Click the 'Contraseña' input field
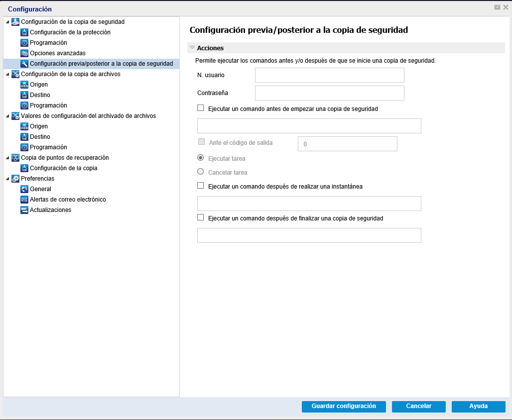512x420 pixels. click(x=330, y=93)
